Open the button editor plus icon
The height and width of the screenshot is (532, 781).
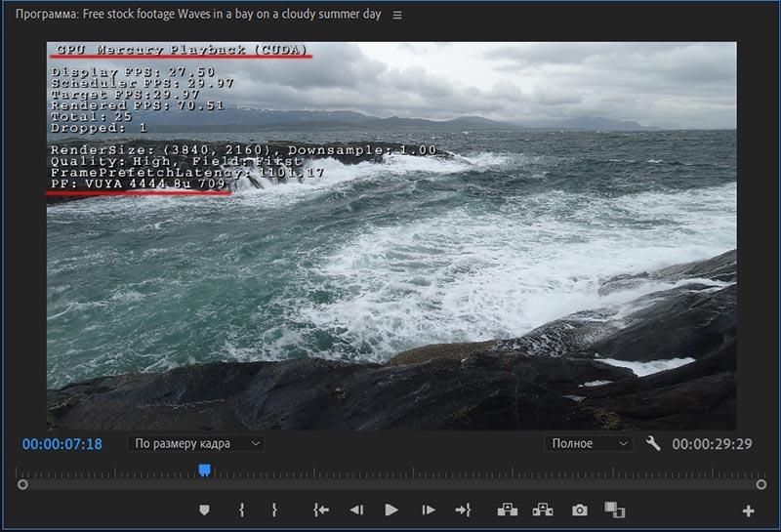click(748, 511)
